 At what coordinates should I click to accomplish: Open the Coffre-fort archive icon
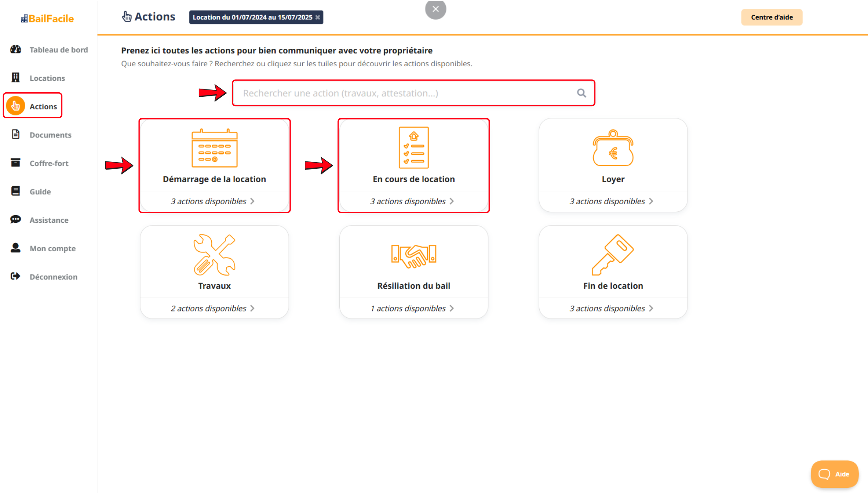15,163
